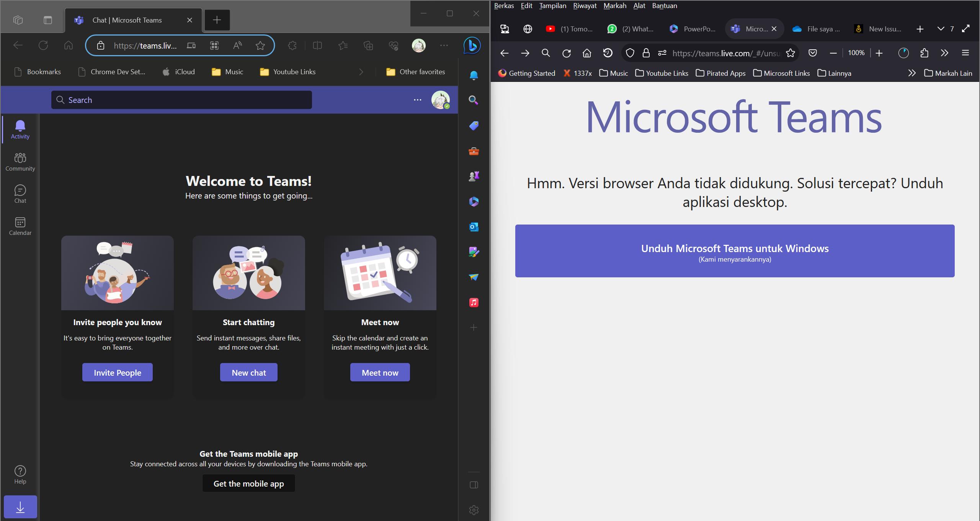Switch to PowerPoint tab in Firefox

(x=693, y=29)
